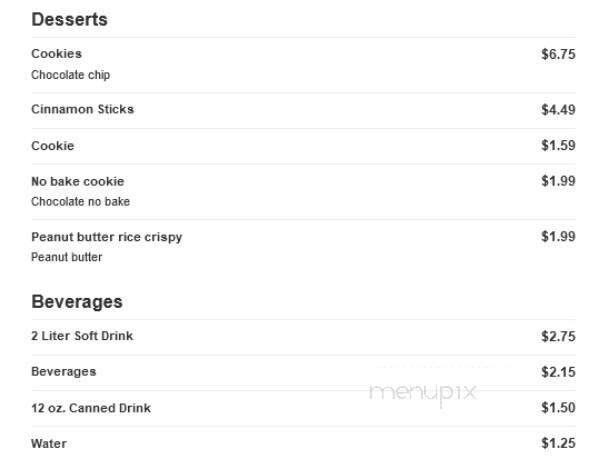Click the $6.75 Cookies price

coord(558,54)
